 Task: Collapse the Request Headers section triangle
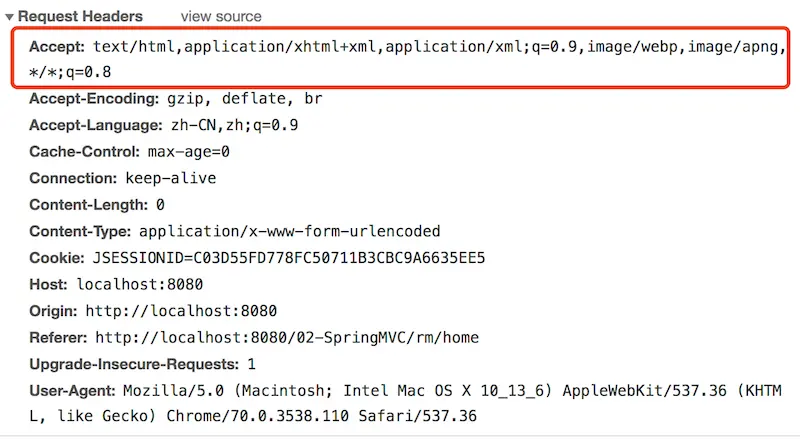coord(10,17)
